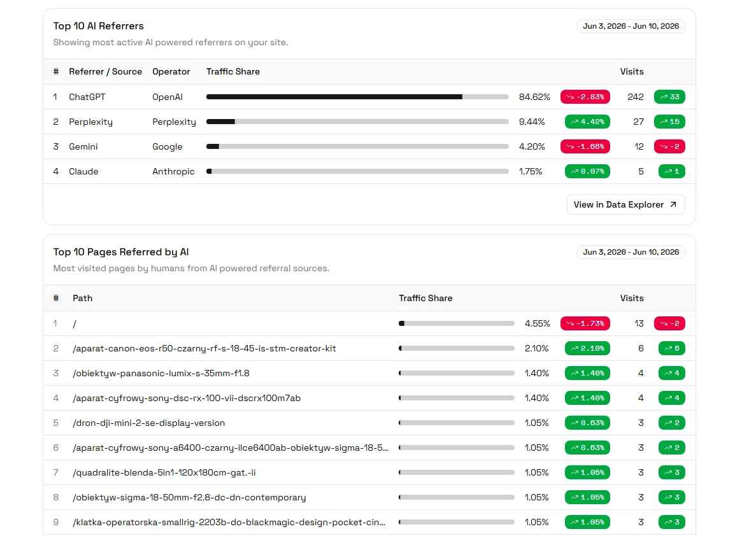Open /aparat-canon-eos-r50-czarny path

pos(204,348)
